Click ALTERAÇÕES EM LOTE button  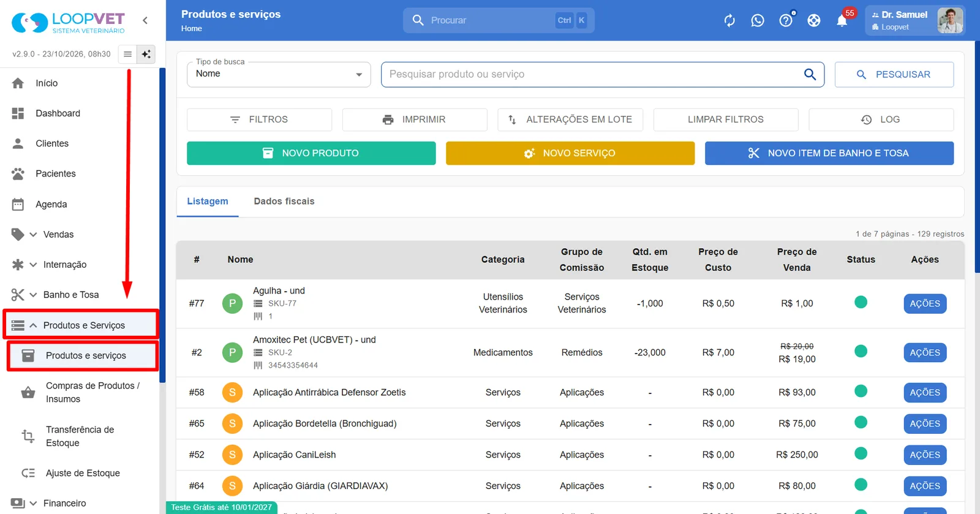(x=570, y=119)
